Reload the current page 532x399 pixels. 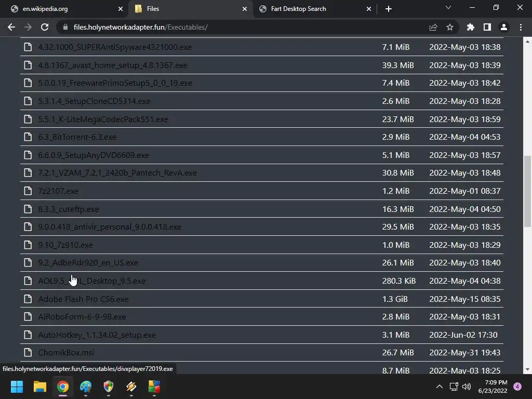click(45, 27)
